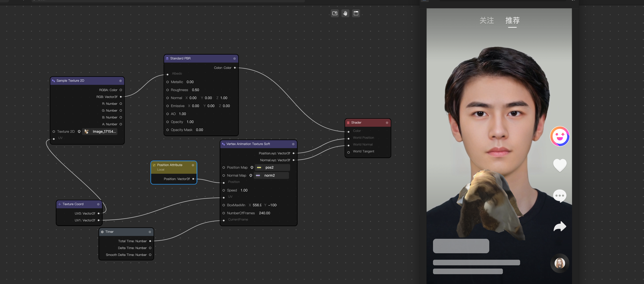Click the Opacity value 1.00
644x284 pixels.
[x=190, y=122]
